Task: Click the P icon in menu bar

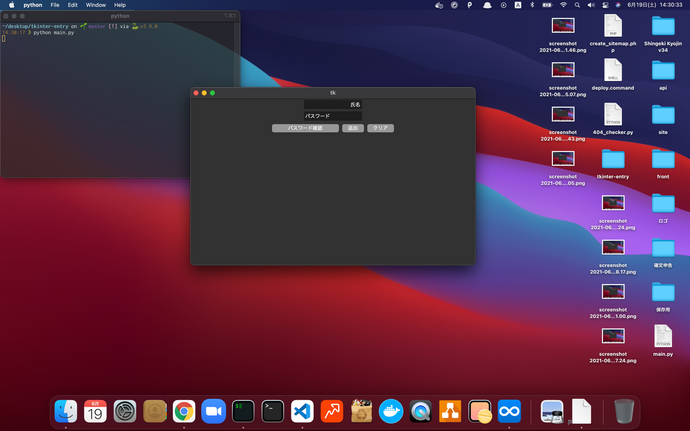Action: click(x=470, y=5)
